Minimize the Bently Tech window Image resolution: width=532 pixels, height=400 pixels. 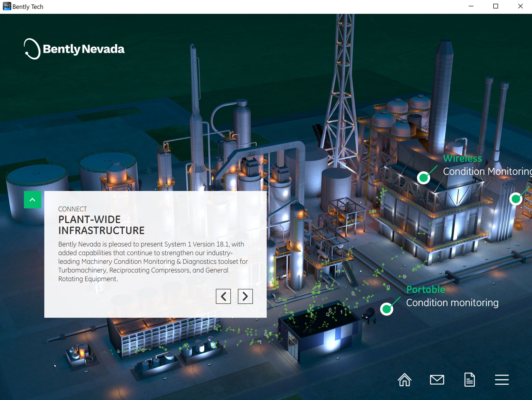coord(471,6)
